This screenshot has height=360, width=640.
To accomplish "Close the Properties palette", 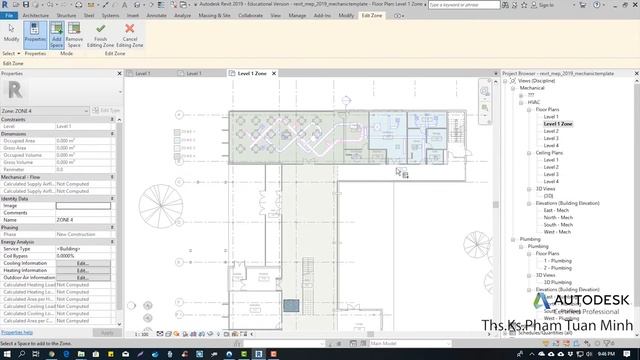I will click(120, 73).
